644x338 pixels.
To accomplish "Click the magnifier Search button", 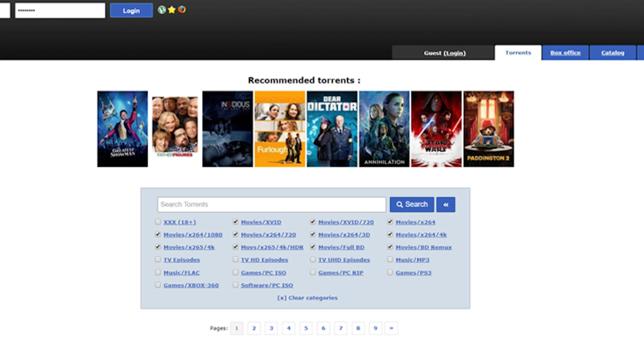I will 412,204.
